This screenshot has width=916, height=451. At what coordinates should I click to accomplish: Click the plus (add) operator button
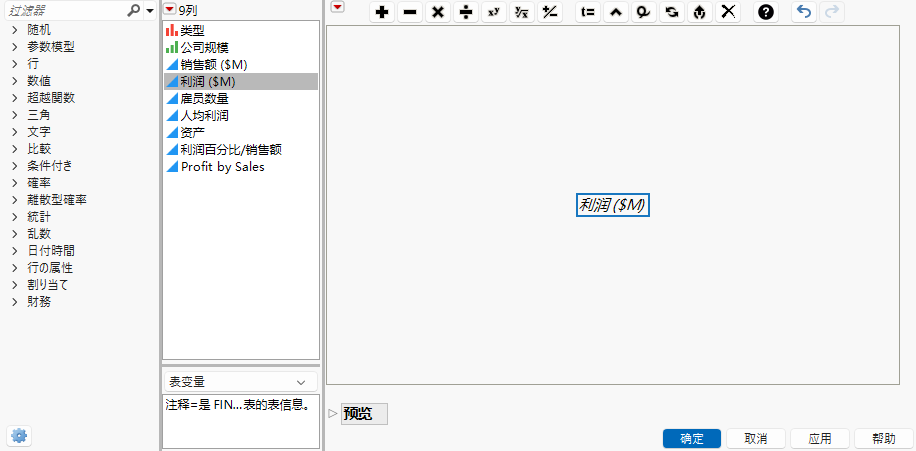point(382,12)
